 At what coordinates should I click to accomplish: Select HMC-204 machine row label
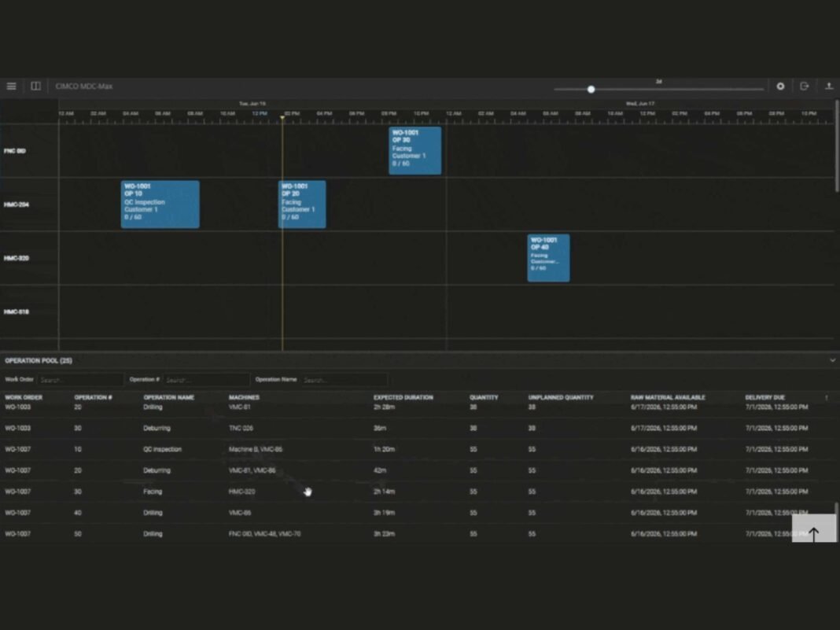(17, 204)
